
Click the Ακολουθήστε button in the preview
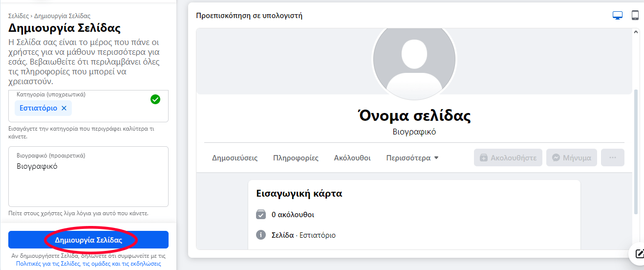click(x=508, y=158)
